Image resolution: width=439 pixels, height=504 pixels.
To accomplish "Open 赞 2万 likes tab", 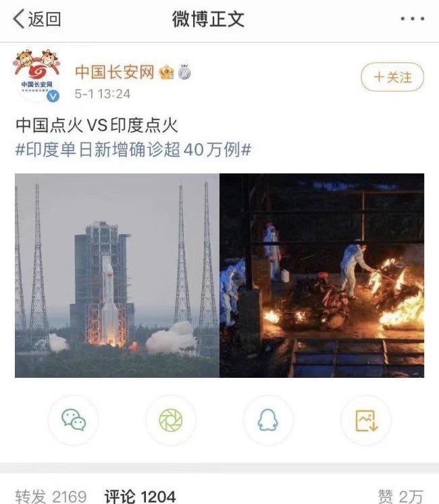I will (401, 497).
